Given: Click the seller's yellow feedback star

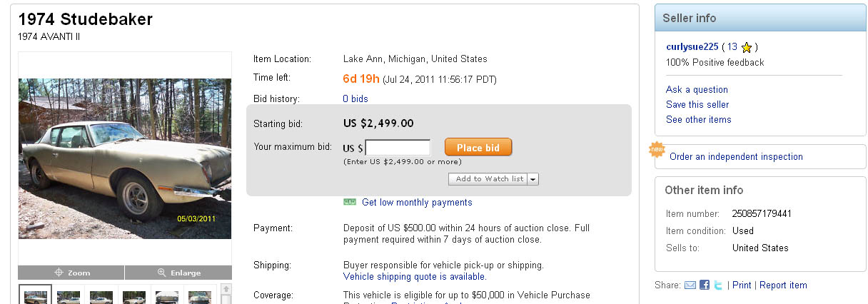Looking at the screenshot, I should tap(747, 48).
